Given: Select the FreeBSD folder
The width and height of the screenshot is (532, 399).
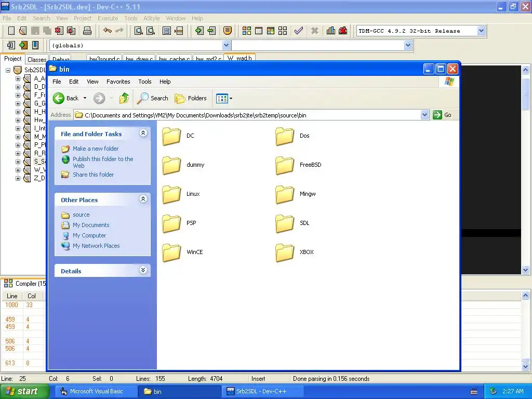Looking at the screenshot, I should point(299,165).
